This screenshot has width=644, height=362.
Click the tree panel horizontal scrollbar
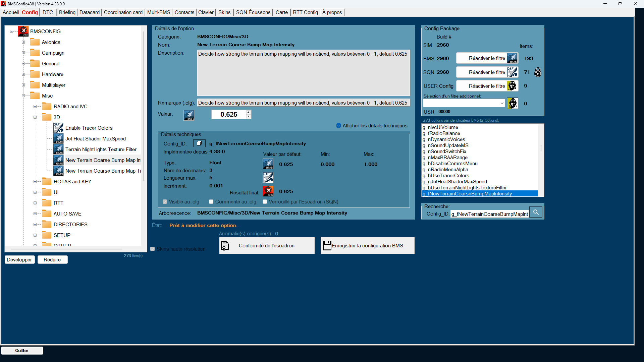[66, 249]
